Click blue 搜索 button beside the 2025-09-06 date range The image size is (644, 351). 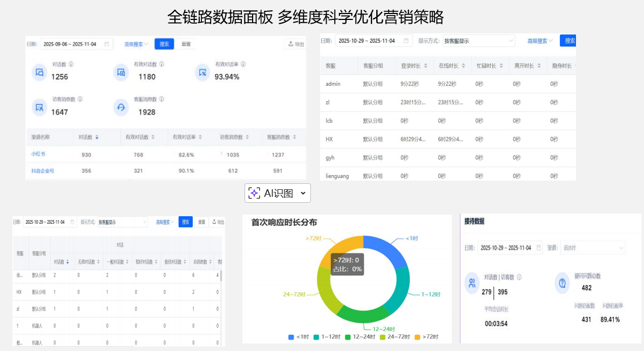coord(164,44)
